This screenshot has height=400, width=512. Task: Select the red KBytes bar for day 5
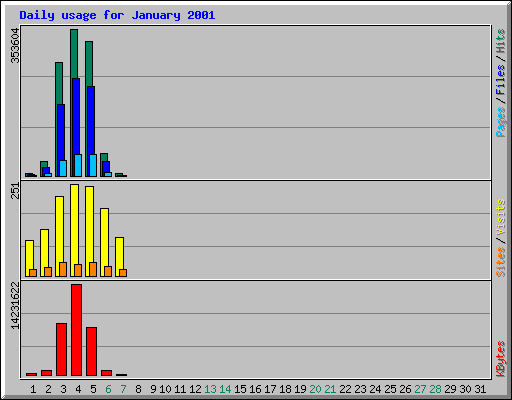[91, 352]
